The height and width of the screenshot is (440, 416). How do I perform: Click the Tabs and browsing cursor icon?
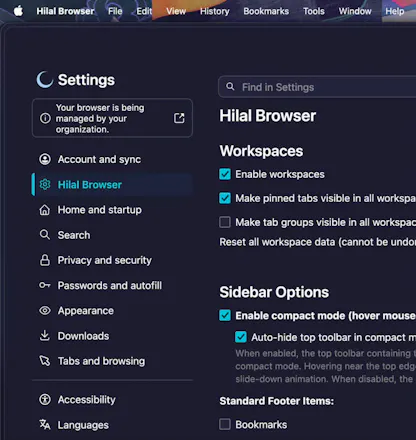coord(45,361)
